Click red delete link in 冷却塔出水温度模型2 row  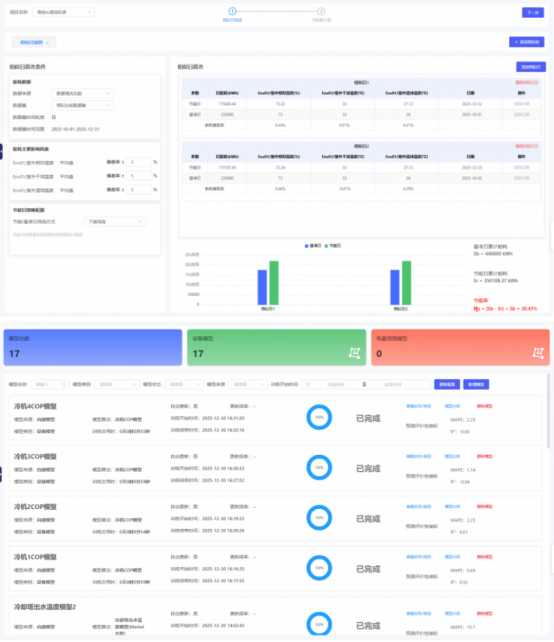tap(485, 613)
